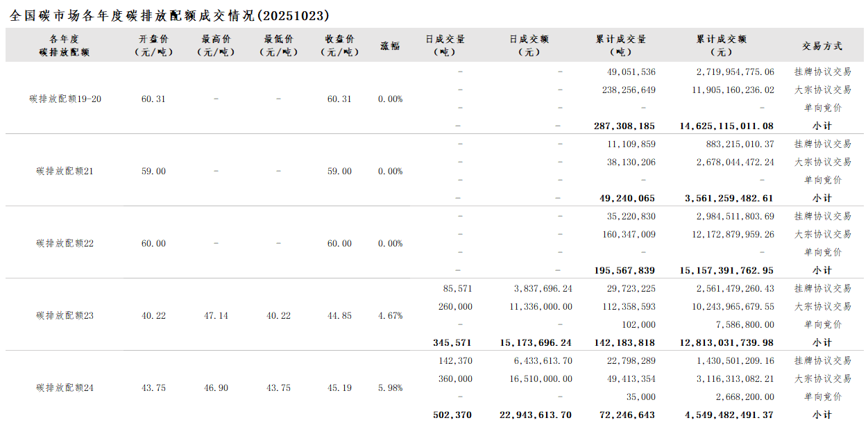The image size is (868, 425).
Task: Click the 47.14 highest price cell
Action: 216,315
